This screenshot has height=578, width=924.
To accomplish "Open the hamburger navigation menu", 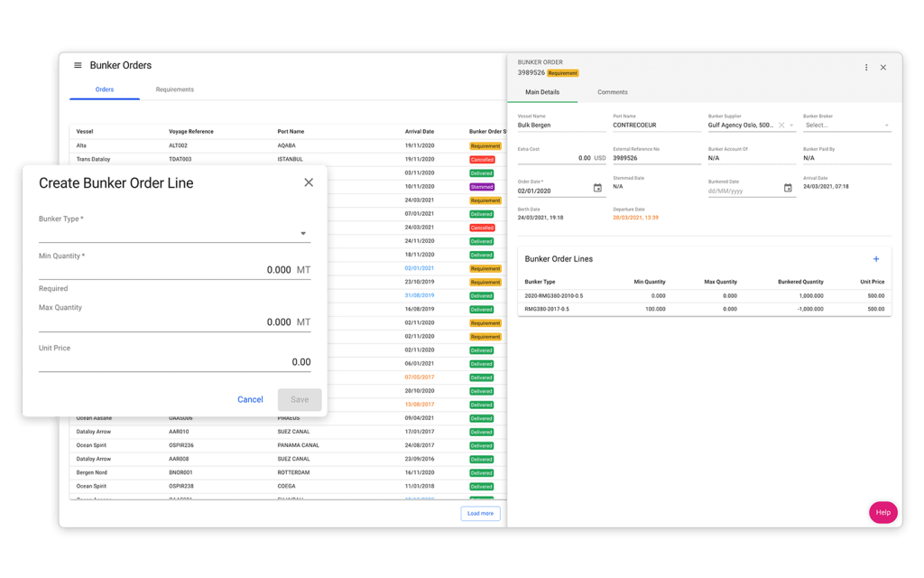I will pos(78,65).
